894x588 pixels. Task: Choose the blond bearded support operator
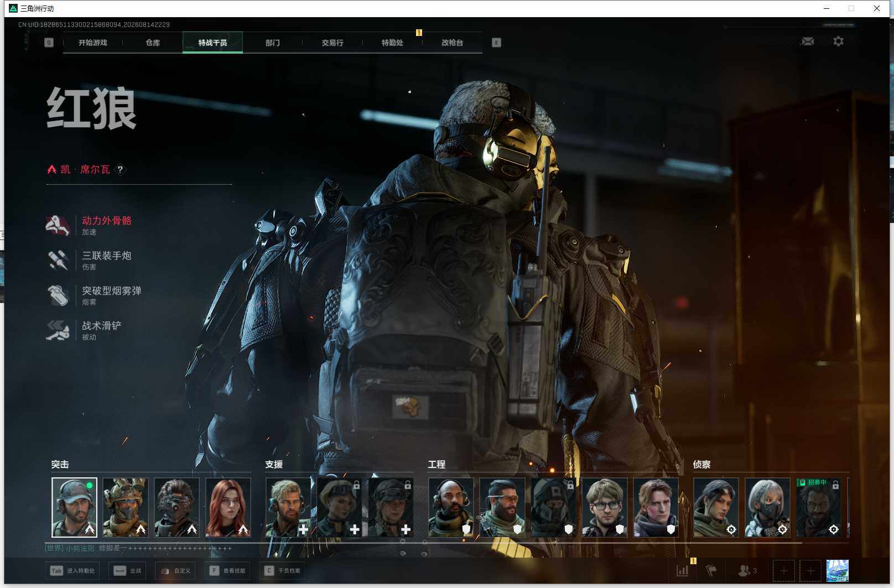tap(288, 507)
